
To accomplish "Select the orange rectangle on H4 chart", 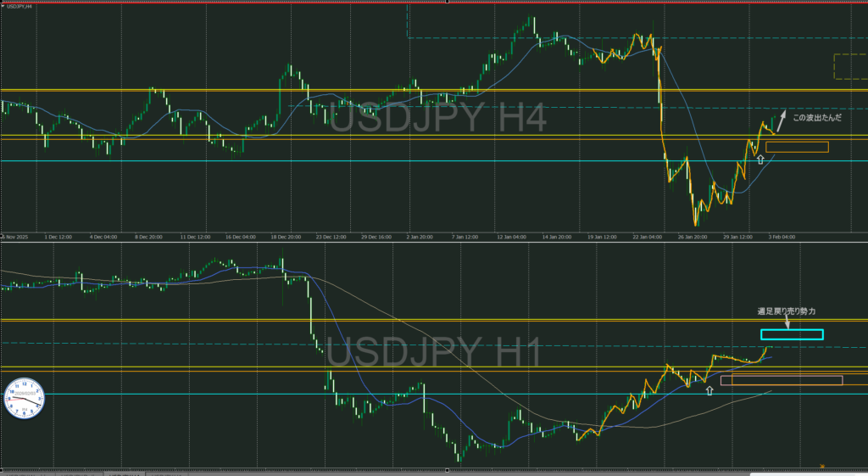I will pyautogui.click(x=796, y=147).
